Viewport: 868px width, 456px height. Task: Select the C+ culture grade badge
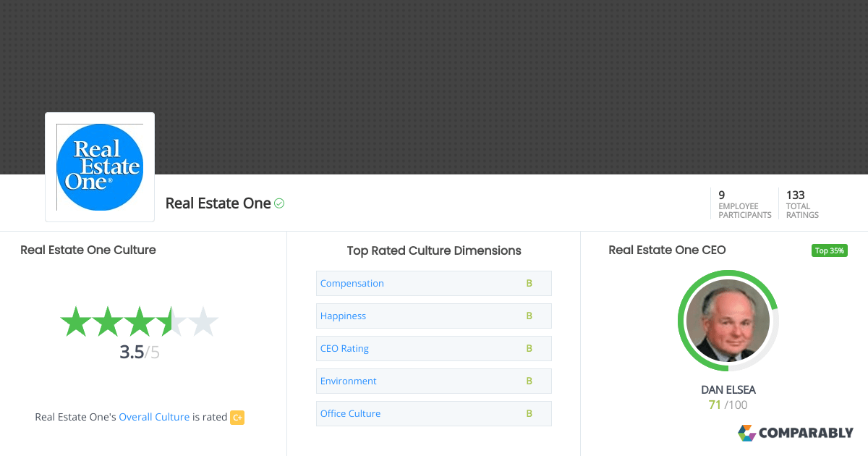(x=237, y=417)
